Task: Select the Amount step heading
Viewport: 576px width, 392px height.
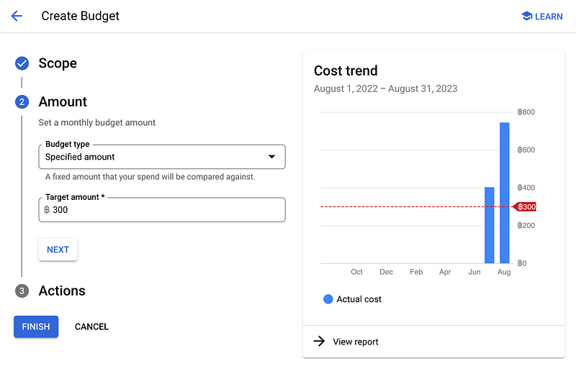Action: coord(63,102)
